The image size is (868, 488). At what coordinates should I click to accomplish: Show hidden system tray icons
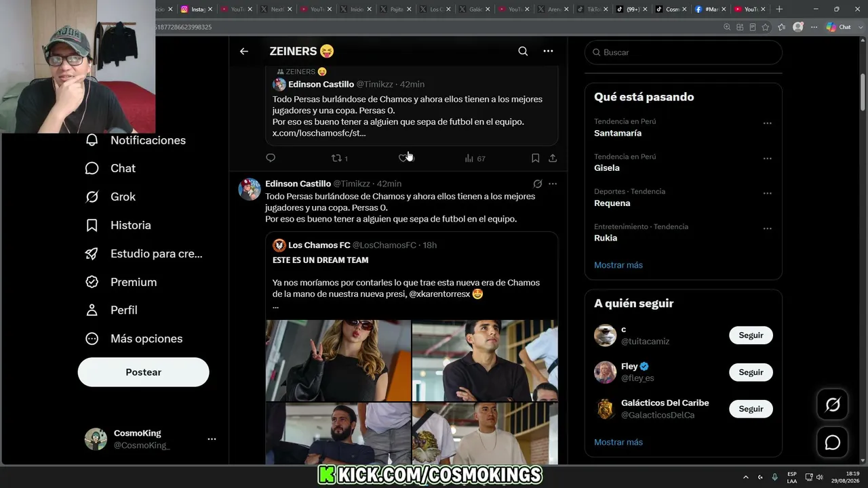(x=746, y=477)
